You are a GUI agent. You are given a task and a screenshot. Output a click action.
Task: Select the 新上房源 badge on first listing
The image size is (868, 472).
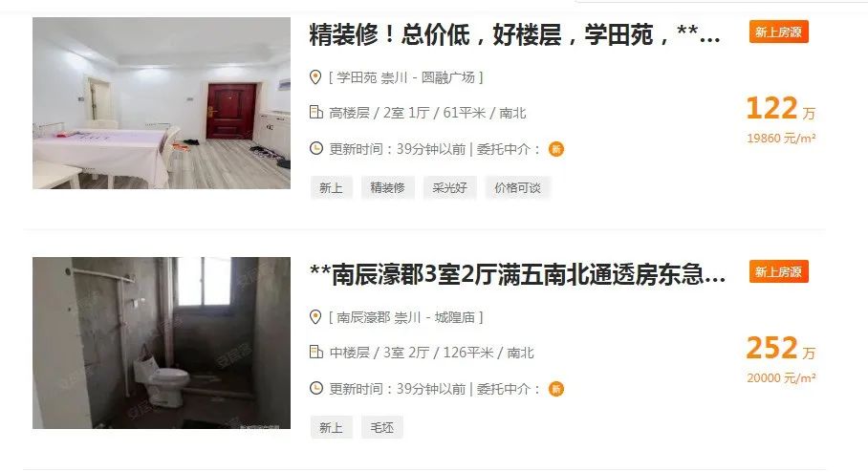click(778, 32)
